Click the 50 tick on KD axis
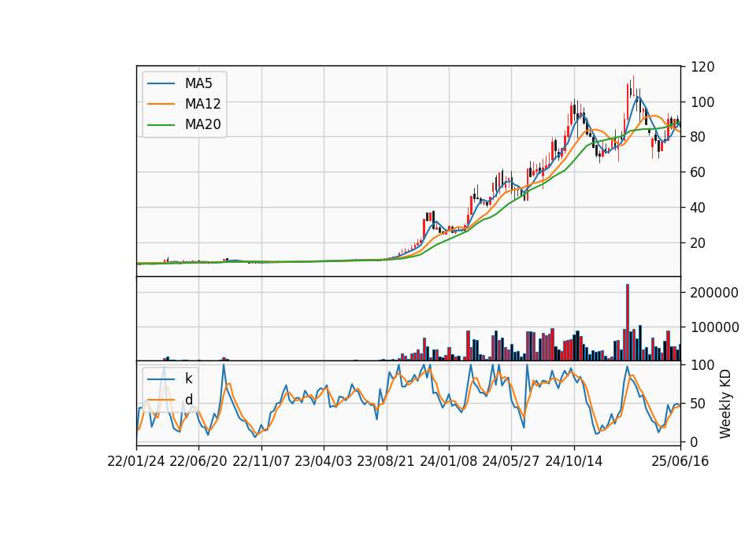The image size is (756, 543). 699,403
